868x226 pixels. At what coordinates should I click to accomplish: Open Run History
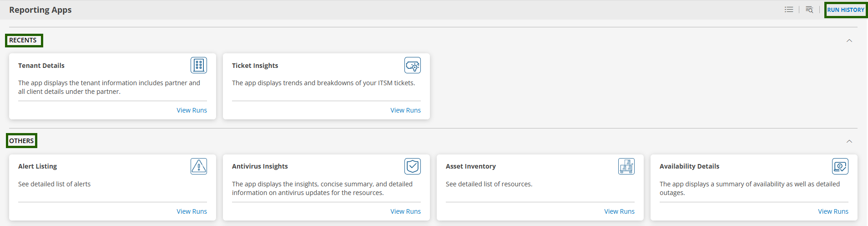pyautogui.click(x=846, y=10)
